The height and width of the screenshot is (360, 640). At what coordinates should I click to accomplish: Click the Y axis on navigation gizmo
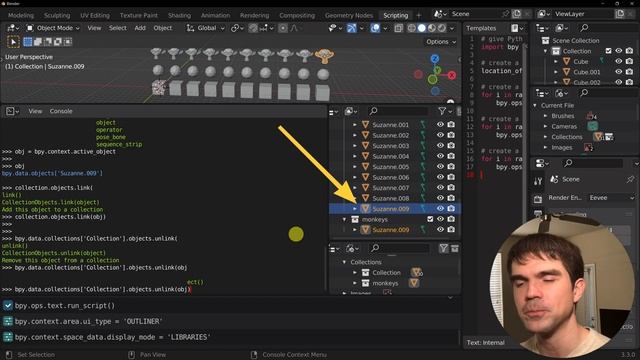click(x=437, y=70)
